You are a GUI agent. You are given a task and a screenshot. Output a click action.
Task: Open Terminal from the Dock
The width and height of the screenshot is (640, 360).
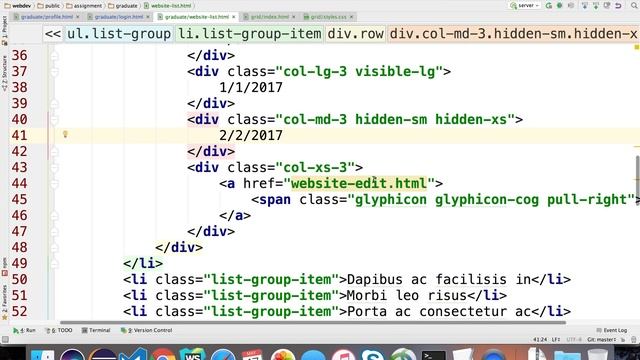coord(433,355)
